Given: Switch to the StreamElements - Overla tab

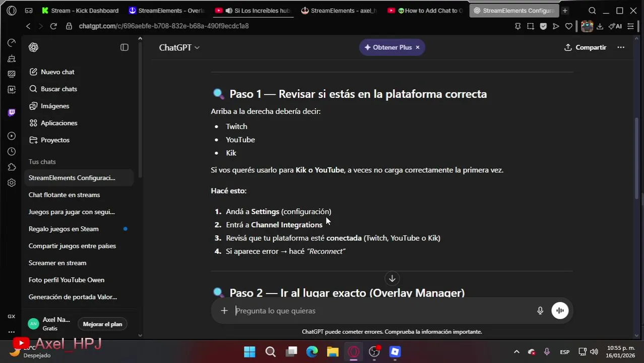Looking at the screenshot, I should (166, 11).
